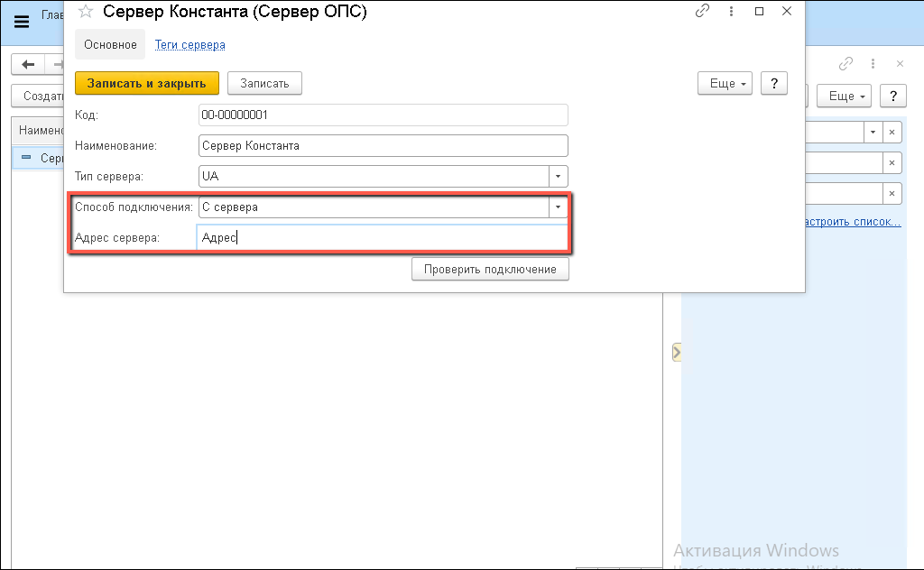Viewport: 924px width, 570px height.
Task: Click into the Наименование text field
Action: pos(383,145)
